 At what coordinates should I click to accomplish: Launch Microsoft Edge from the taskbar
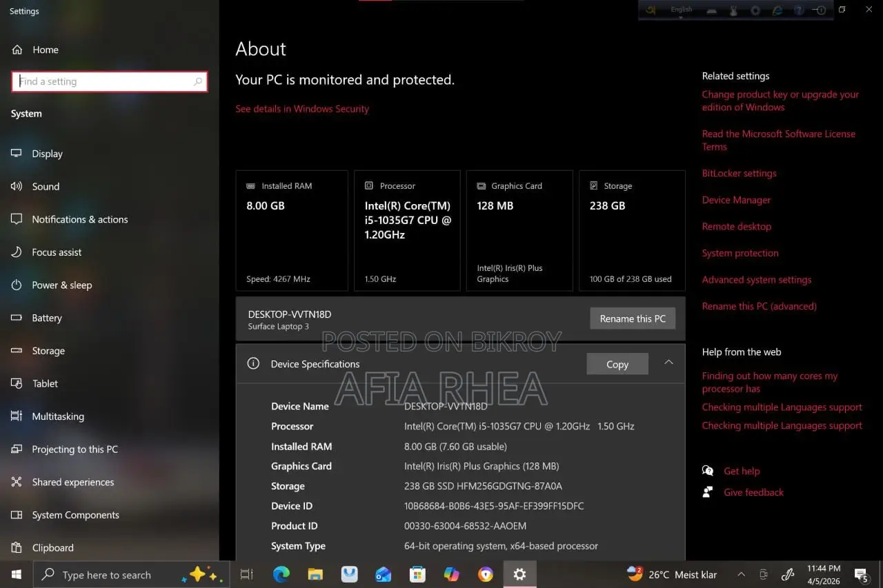click(281, 574)
